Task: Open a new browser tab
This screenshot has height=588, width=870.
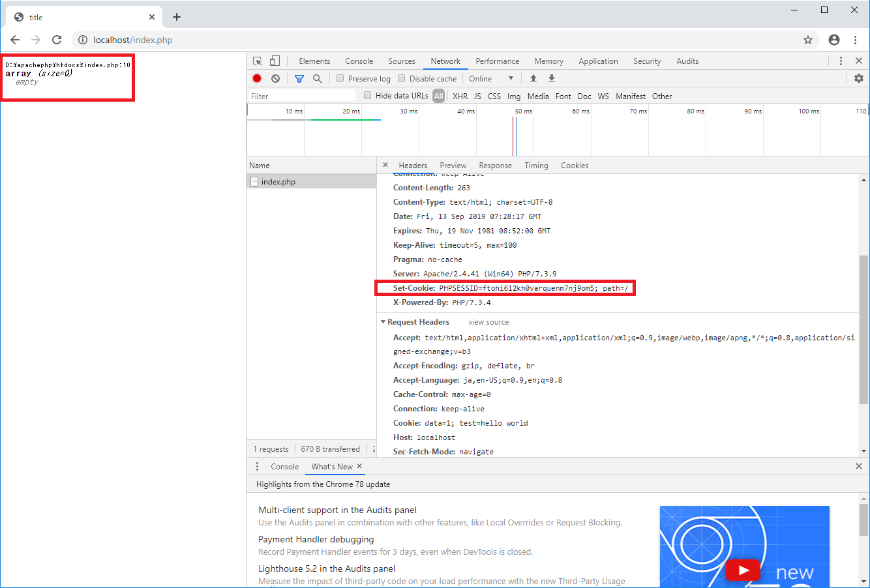Action: pyautogui.click(x=177, y=17)
